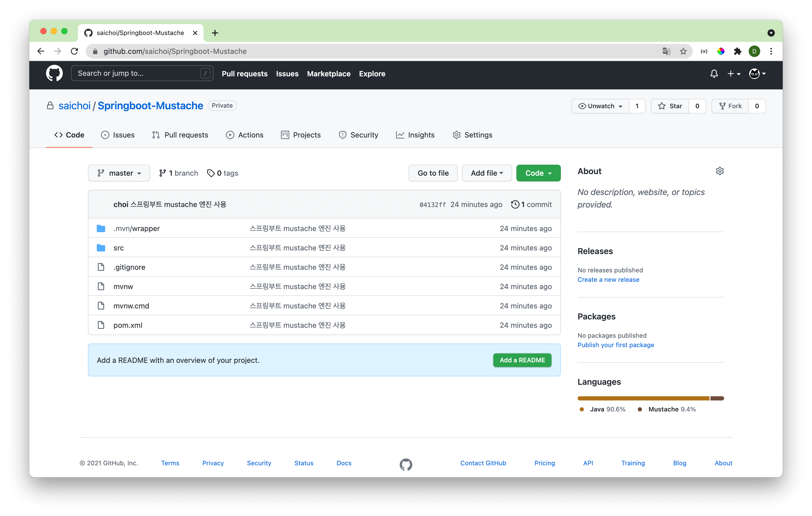
Task: Click the colorful color-picker extension icon
Action: [721, 51]
